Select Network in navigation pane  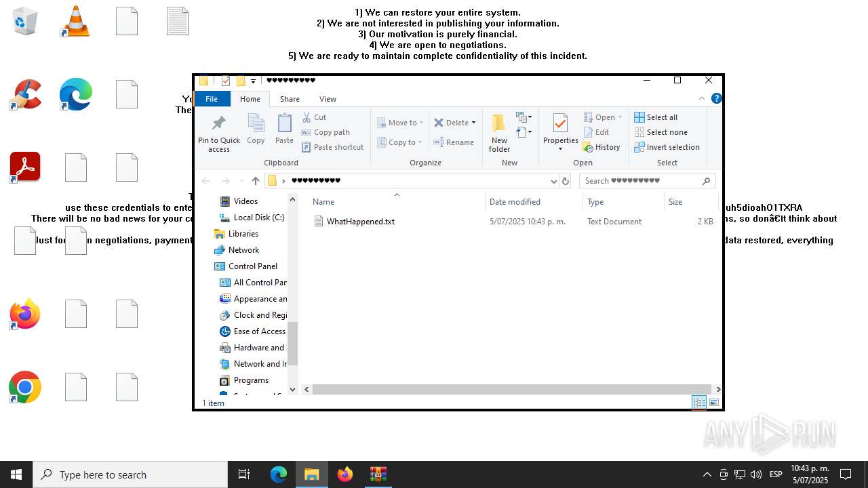click(237, 250)
